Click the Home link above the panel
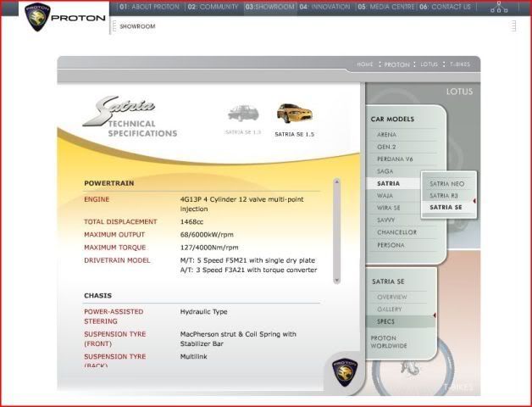This screenshot has width=532, height=407. point(364,64)
